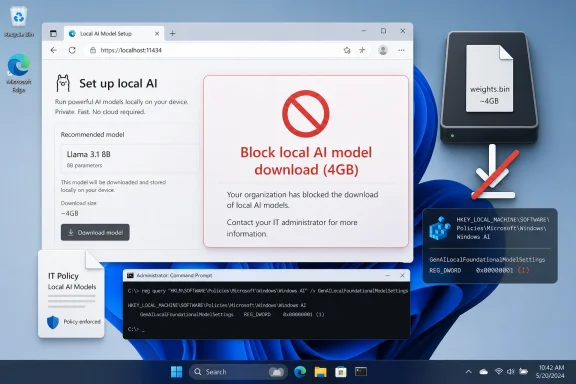
Task: Select the Llama 3.1 8B model card
Action: pos(130,159)
